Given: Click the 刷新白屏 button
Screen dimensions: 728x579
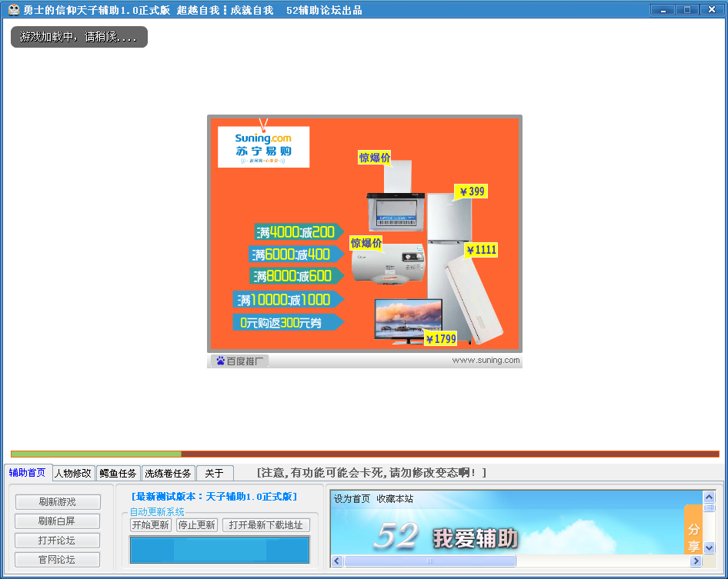Looking at the screenshot, I should pos(58,521).
